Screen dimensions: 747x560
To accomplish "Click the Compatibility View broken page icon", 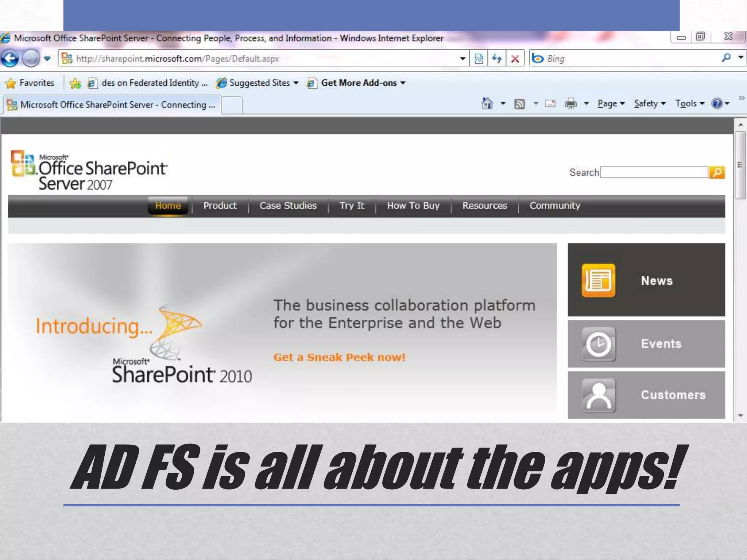I will (479, 59).
